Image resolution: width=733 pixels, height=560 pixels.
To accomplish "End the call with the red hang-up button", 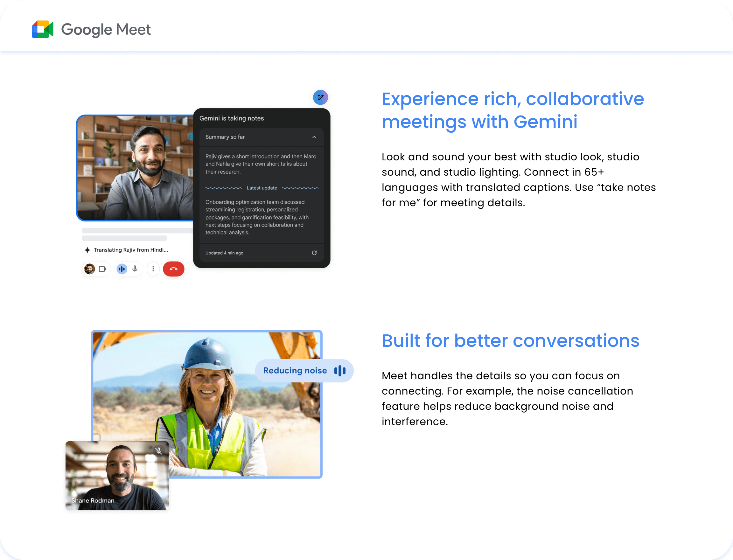I will point(173,269).
